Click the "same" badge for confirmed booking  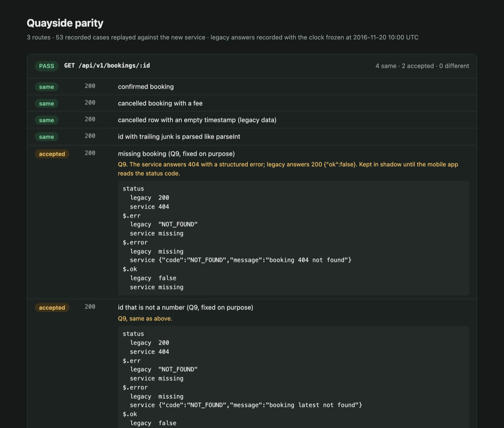(x=46, y=87)
